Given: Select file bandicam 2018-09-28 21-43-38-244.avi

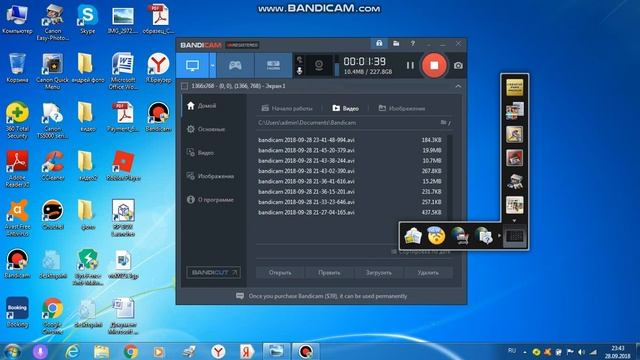Looking at the screenshot, I should (350, 161).
